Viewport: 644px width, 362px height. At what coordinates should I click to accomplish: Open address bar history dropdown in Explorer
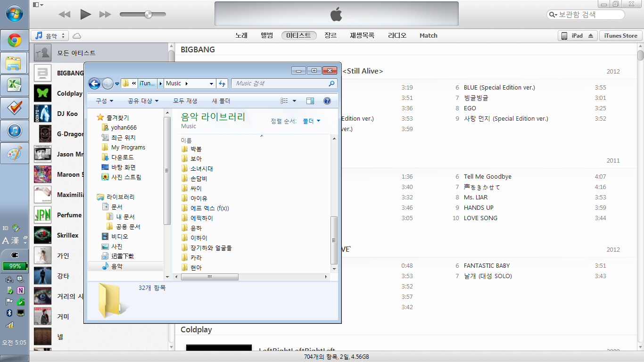click(212, 83)
